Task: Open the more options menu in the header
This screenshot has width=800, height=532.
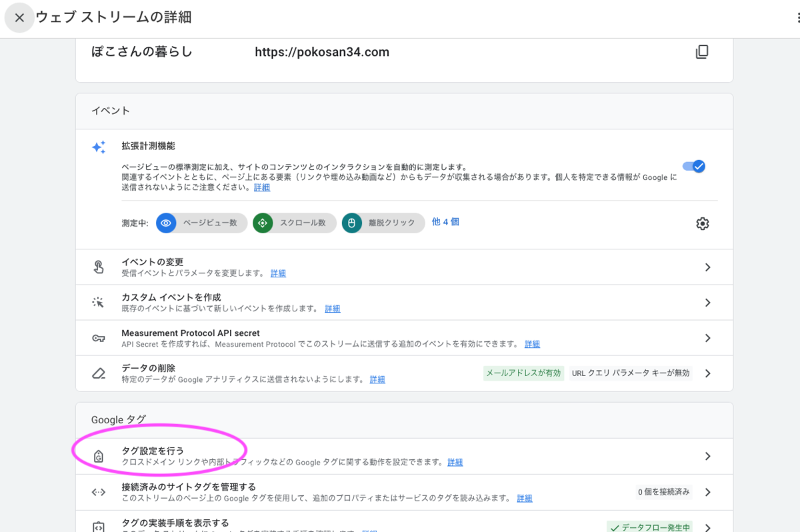Action: pyautogui.click(x=797, y=18)
